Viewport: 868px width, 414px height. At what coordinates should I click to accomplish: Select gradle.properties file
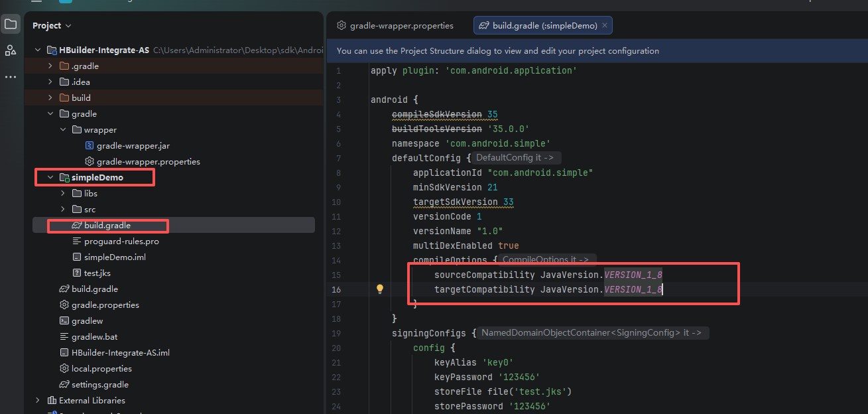[x=105, y=305]
